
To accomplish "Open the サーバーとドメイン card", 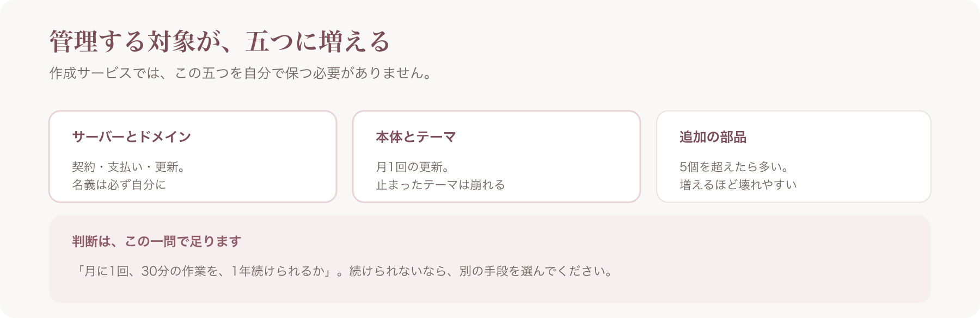I will [x=193, y=157].
